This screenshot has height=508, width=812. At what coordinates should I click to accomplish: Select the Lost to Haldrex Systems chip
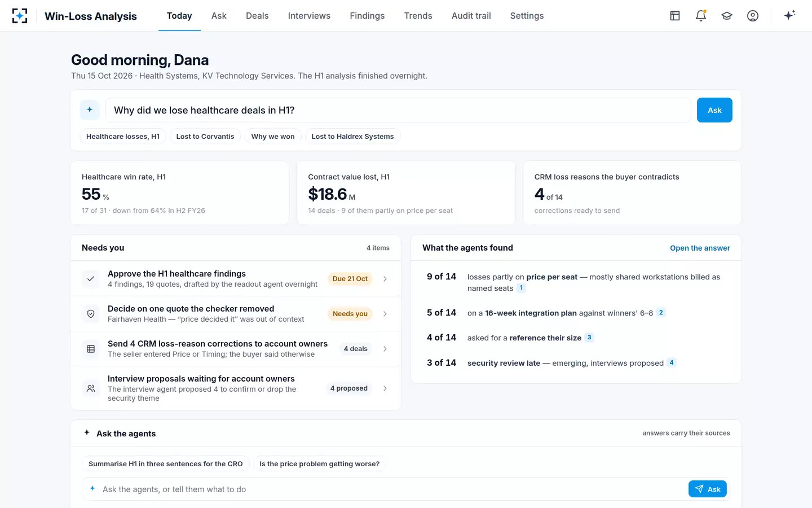point(352,136)
